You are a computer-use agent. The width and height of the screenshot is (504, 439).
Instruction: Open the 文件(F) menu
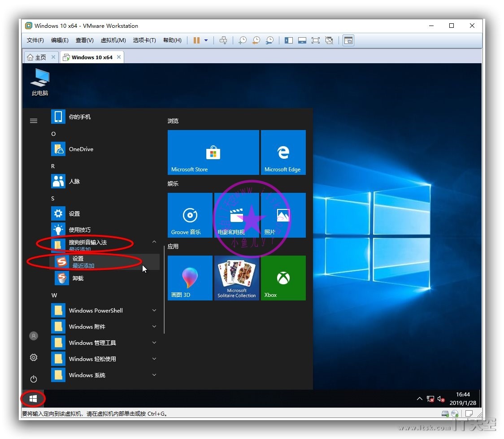(35, 40)
